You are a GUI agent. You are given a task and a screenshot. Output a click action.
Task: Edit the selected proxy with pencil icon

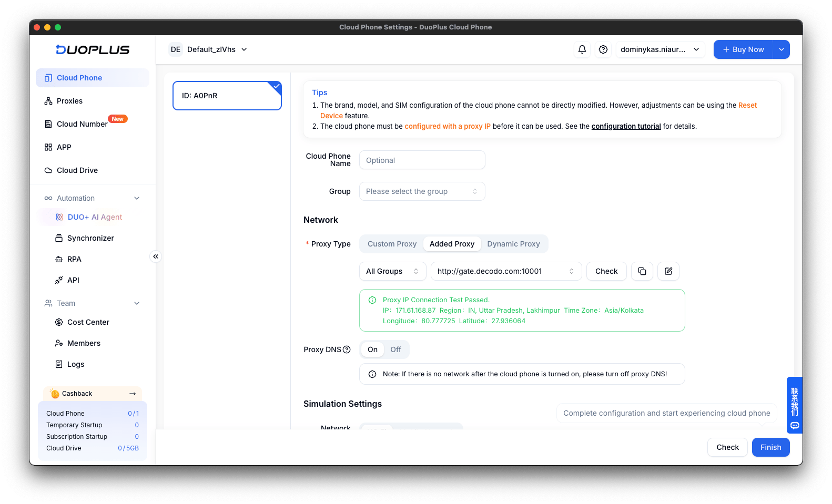point(668,271)
